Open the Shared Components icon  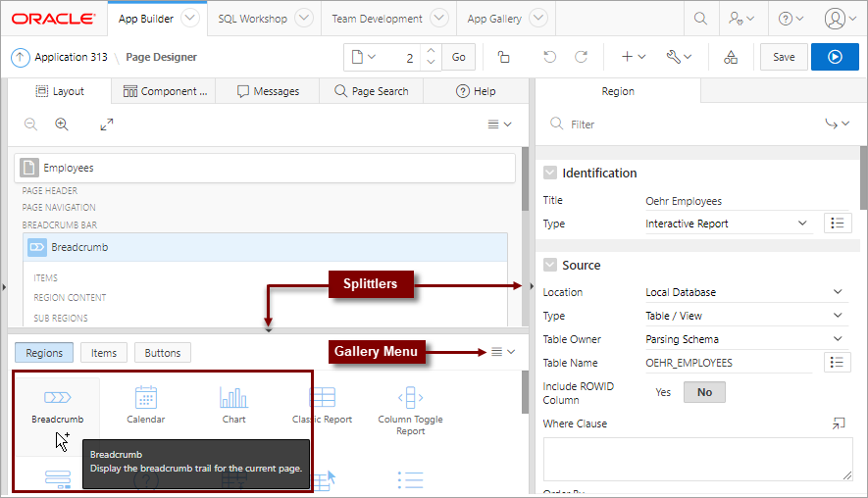[731, 57]
